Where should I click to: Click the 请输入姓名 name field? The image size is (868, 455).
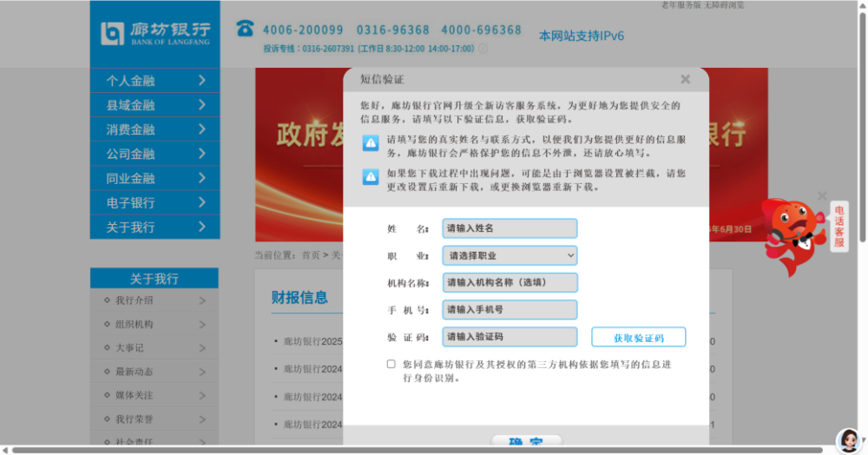510,228
